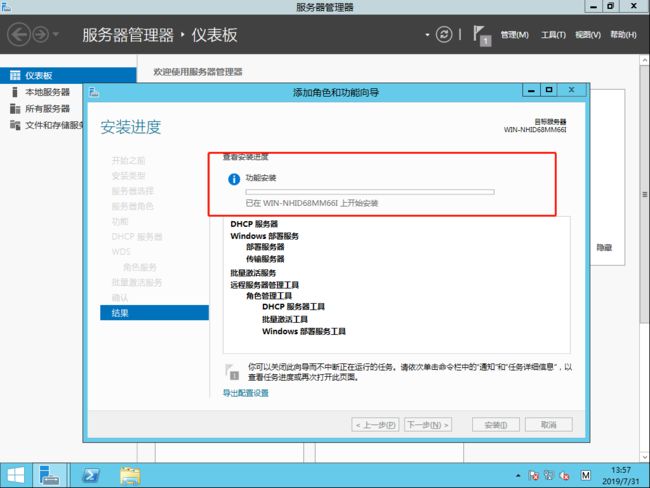Click the back navigation arrow in Server Manager
Image resolution: width=650 pixels, height=488 pixels.
point(19,34)
